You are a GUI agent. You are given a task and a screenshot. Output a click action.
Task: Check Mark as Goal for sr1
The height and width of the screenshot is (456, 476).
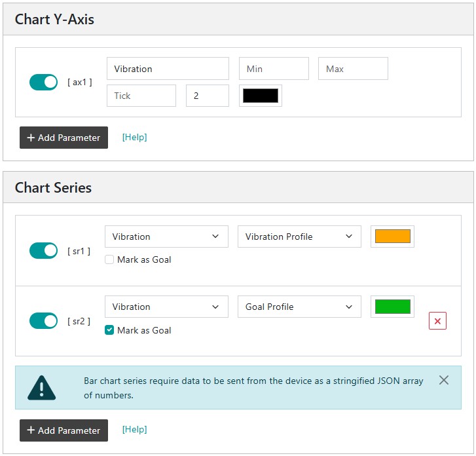pos(109,259)
